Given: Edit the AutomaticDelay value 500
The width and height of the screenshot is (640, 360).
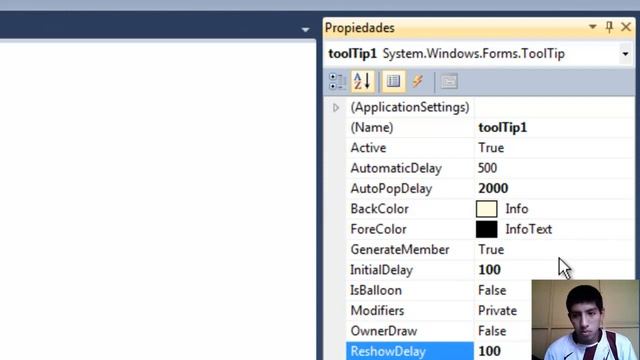Looking at the screenshot, I should pyautogui.click(x=487, y=168).
